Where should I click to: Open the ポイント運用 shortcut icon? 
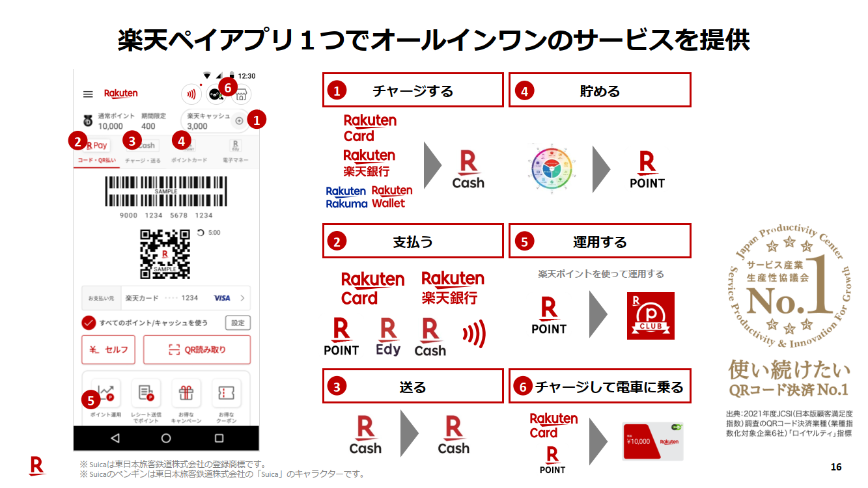(x=105, y=392)
